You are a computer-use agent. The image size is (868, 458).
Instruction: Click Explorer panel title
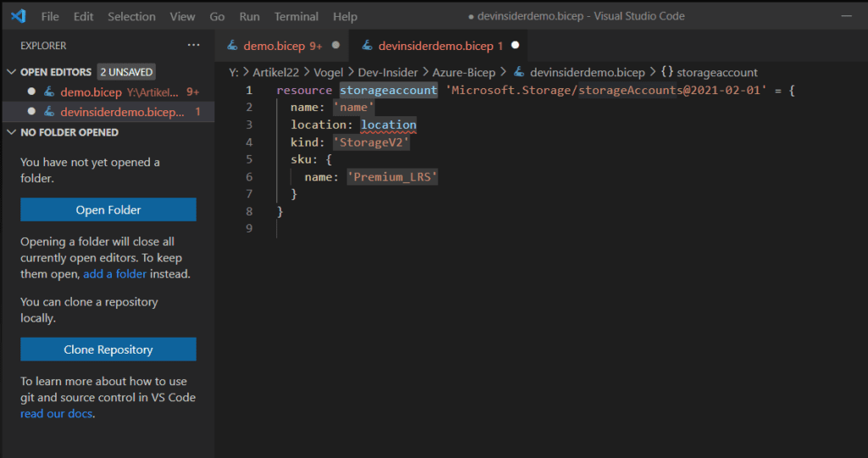(x=43, y=46)
